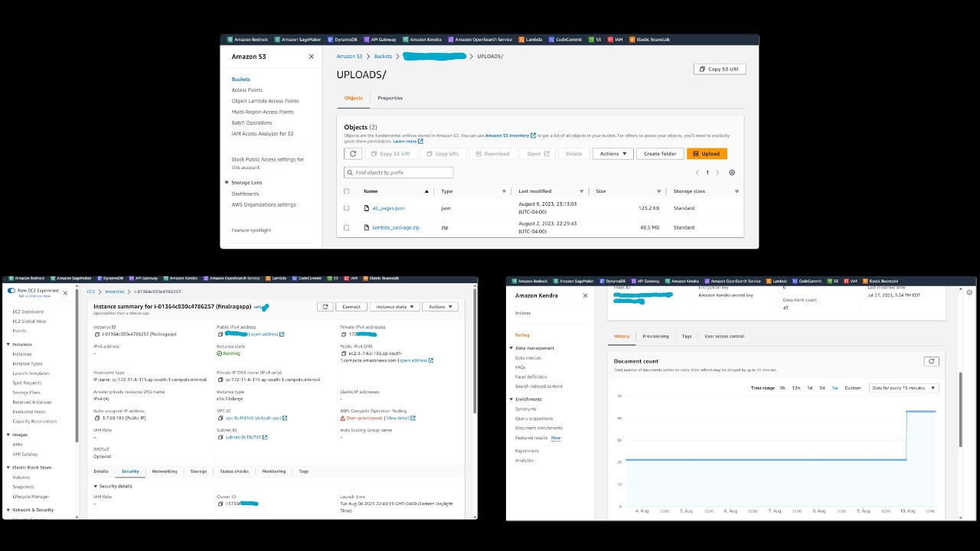
Task: Open the vpc-8c4fd7e5 default-vpc link
Action: pyautogui.click(x=256, y=418)
